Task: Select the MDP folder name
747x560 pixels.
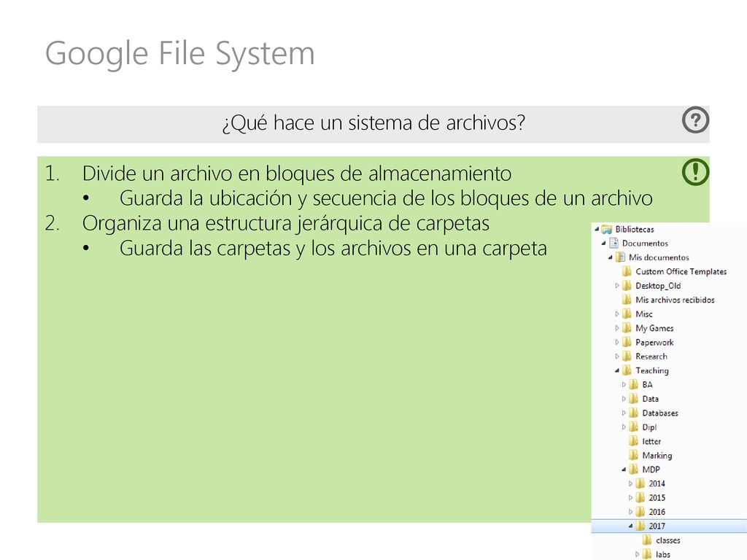Action: point(651,470)
